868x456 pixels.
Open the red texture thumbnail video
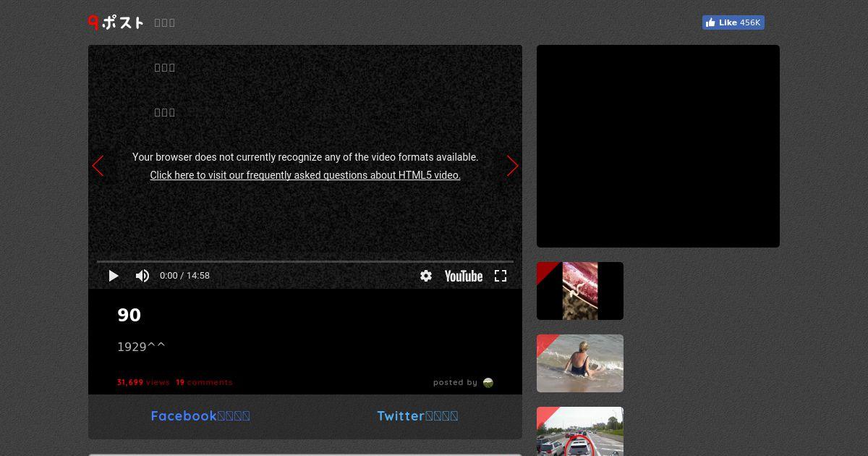[x=580, y=291]
